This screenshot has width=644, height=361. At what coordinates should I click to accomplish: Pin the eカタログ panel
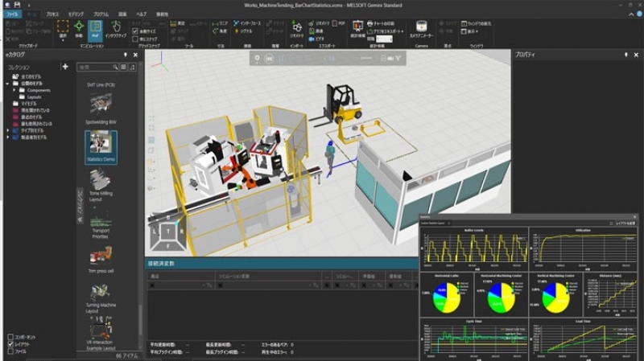[x=126, y=55]
